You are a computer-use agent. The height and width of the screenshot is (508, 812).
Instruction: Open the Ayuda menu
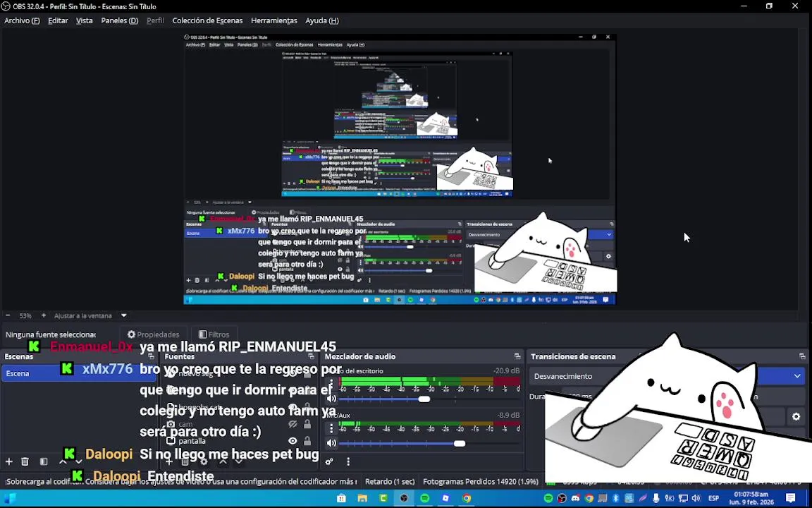point(322,20)
